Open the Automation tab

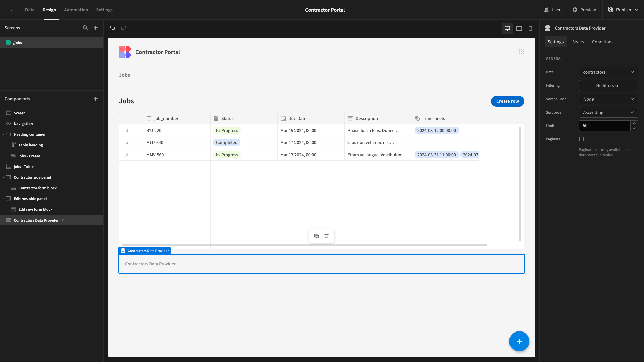(x=76, y=10)
